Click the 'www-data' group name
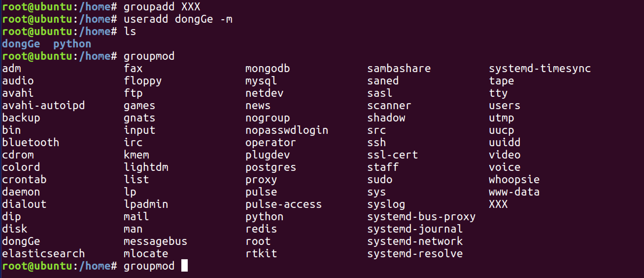644x278 pixels. coord(514,192)
